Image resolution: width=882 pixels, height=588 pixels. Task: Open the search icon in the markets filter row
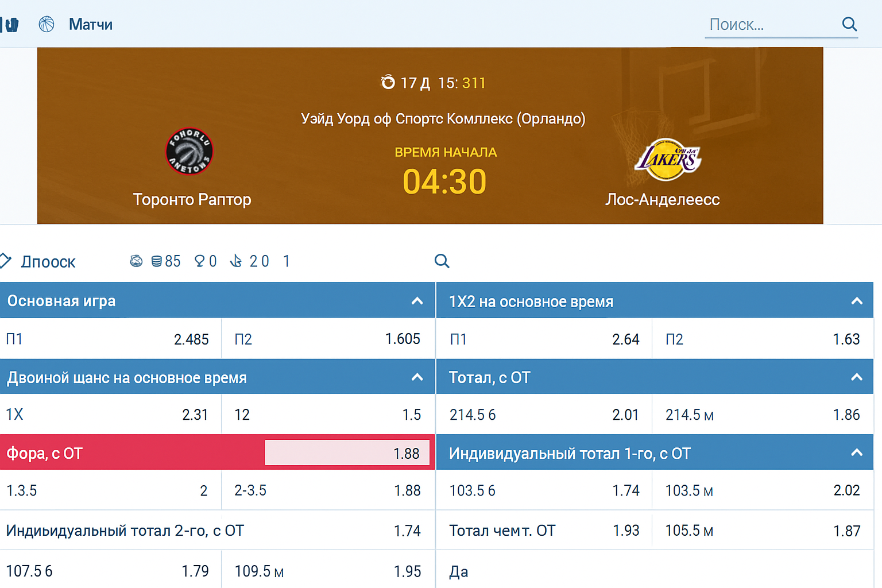pyautogui.click(x=442, y=261)
